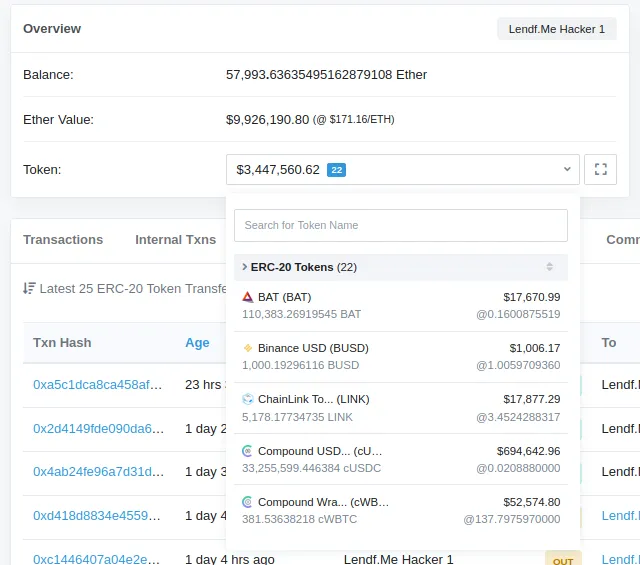Screen dimensions: 640x565
Task: Click the Binance USD diamond logo icon
Action: point(247,348)
